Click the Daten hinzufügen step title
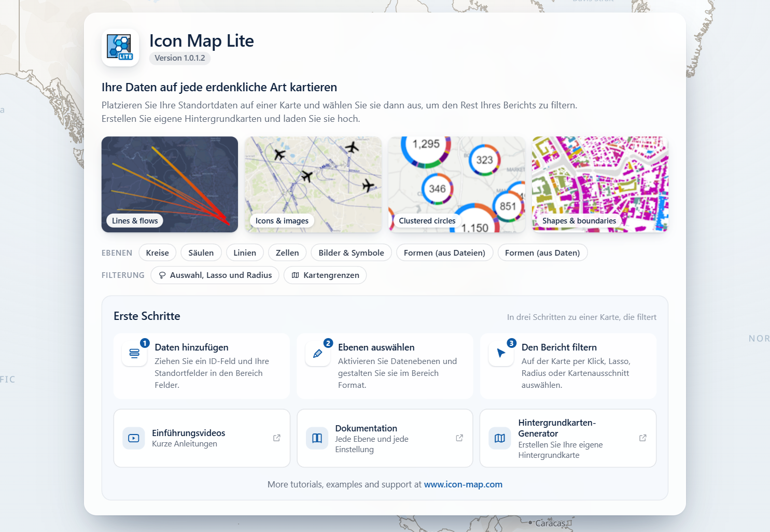Screen dimensions: 770x532 click(191, 347)
